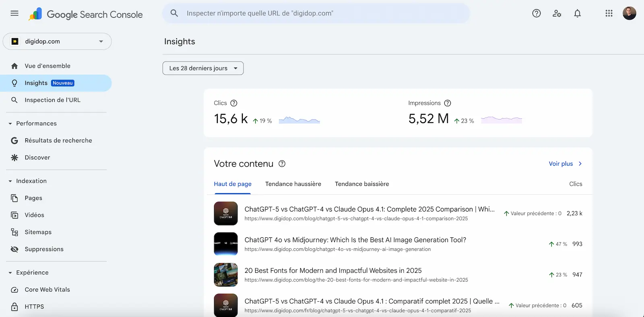Click the Vidéos icon in sidebar
This screenshot has height=317, width=644.
pos(14,215)
